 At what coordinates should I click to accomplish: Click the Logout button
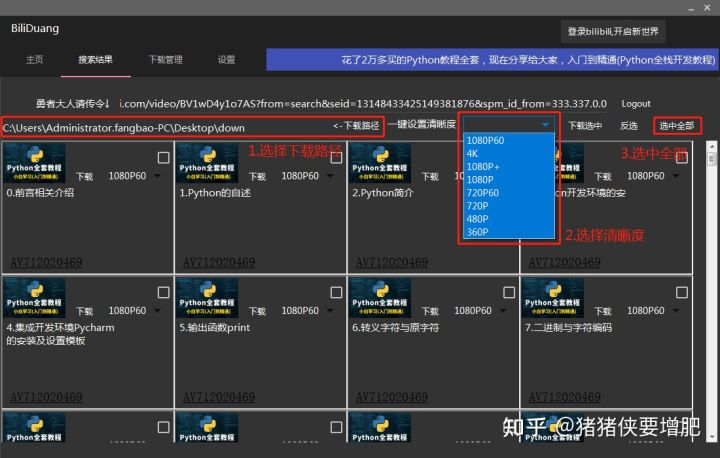[x=636, y=104]
